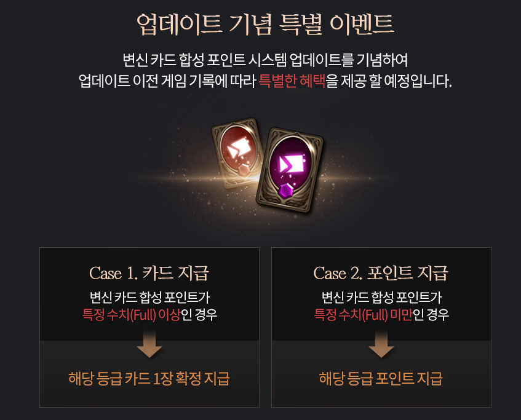Click the red gem on the back card

(245, 171)
